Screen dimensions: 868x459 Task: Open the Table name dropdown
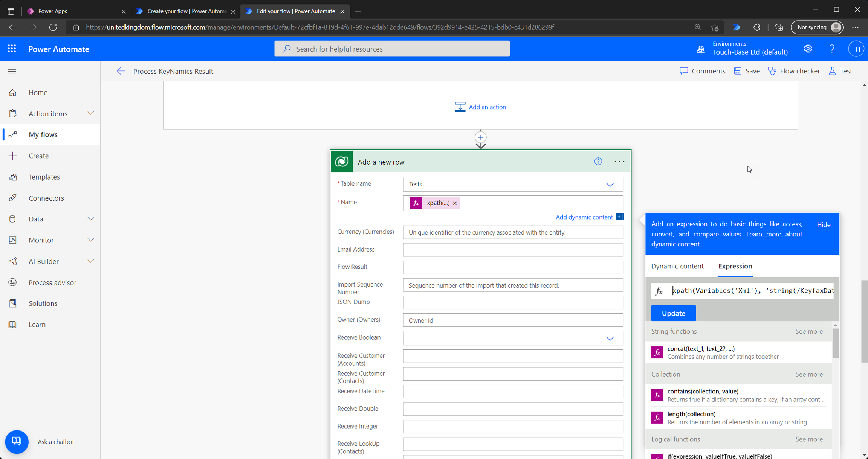coord(610,185)
